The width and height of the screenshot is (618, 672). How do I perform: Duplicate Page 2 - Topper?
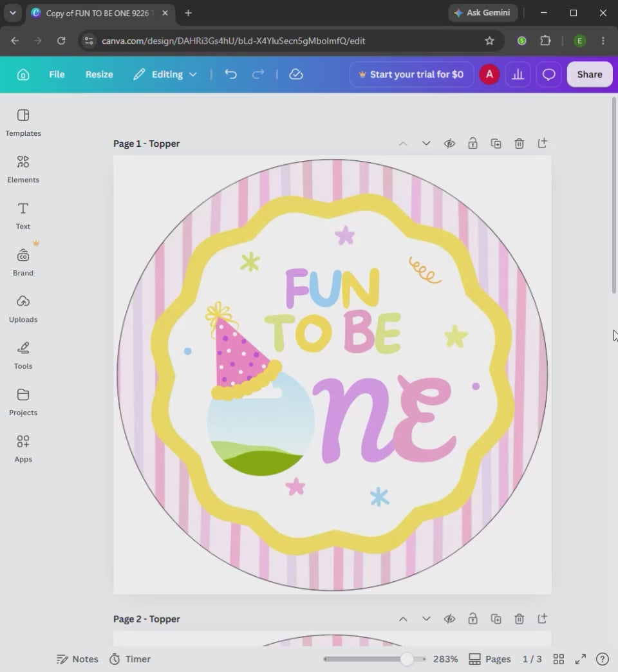click(x=496, y=619)
